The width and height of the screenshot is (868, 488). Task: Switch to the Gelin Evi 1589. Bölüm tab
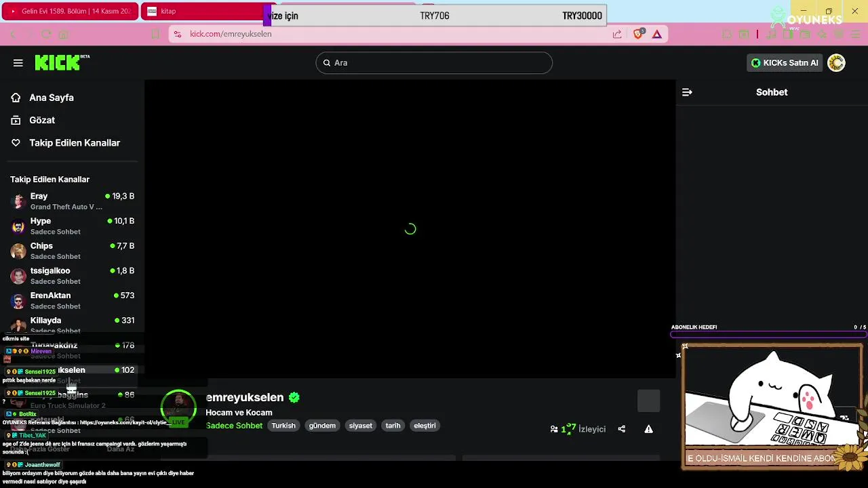pyautogui.click(x=71, y=12)
